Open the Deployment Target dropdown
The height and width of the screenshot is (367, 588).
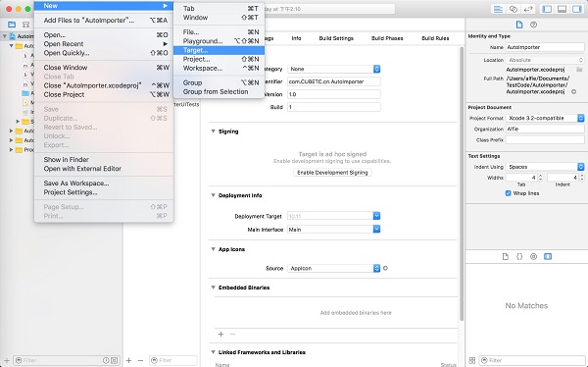[334, 216]
